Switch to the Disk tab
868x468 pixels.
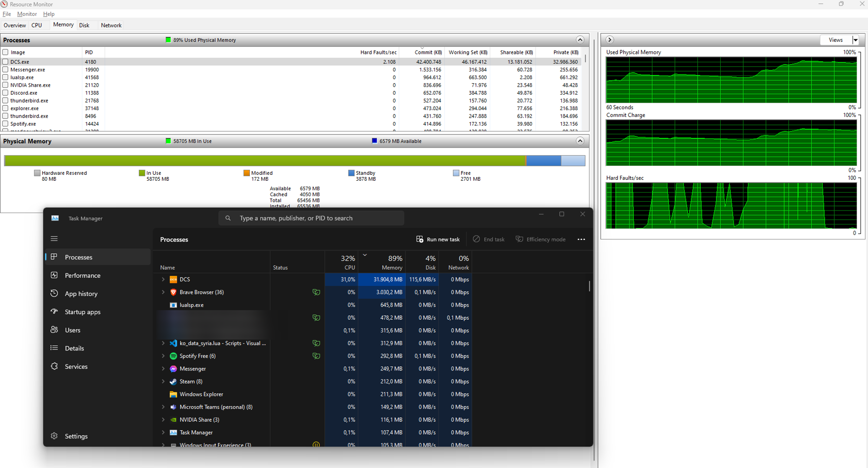tap(84, 25)
